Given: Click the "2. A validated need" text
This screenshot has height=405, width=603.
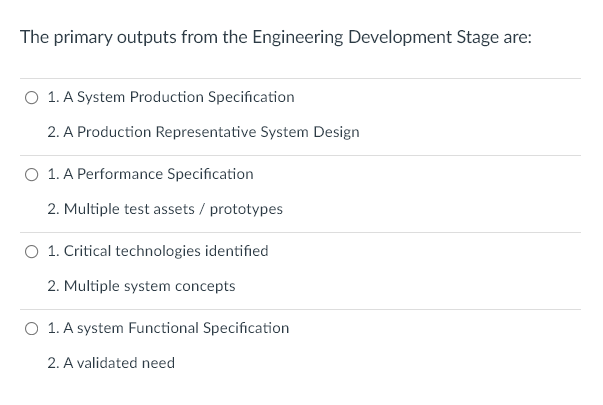Looking at the screenshot, I should tap(111, 363).
